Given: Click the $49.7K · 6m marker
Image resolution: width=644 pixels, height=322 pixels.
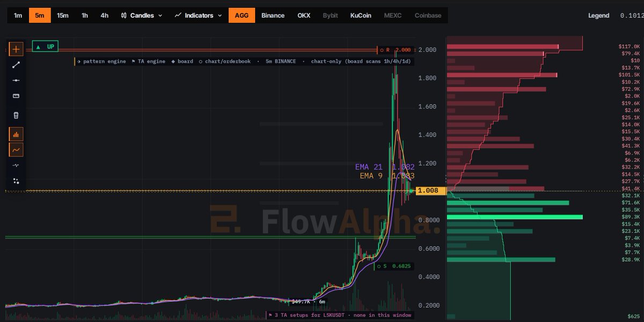Looking at the screenshot, I should 309,302.
